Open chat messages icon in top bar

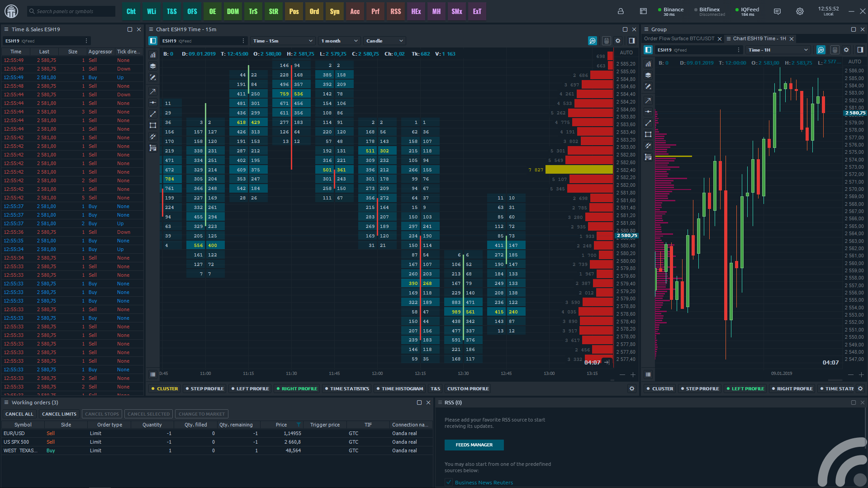point(777,11)
